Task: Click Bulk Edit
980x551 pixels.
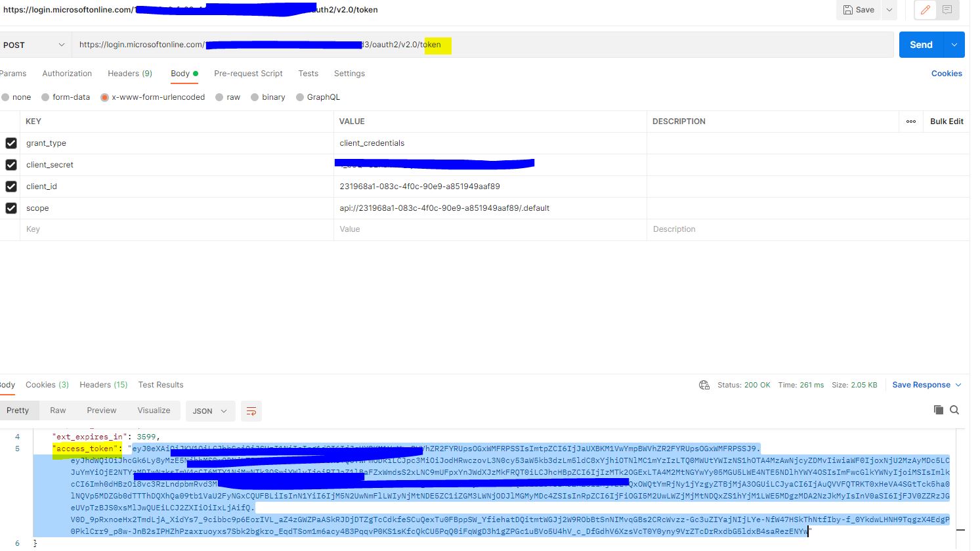Action: pos(947,121)
